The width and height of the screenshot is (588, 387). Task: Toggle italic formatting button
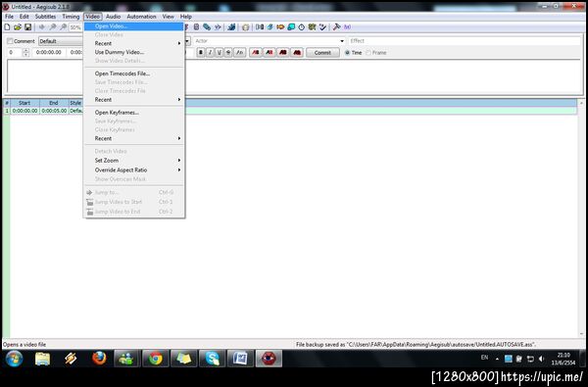[210, 53]
